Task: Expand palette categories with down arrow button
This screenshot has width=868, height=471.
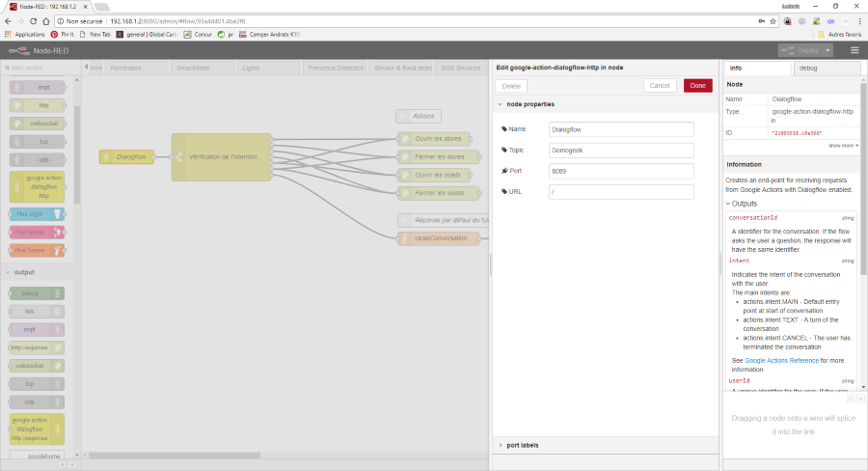Action: [72, 465]
